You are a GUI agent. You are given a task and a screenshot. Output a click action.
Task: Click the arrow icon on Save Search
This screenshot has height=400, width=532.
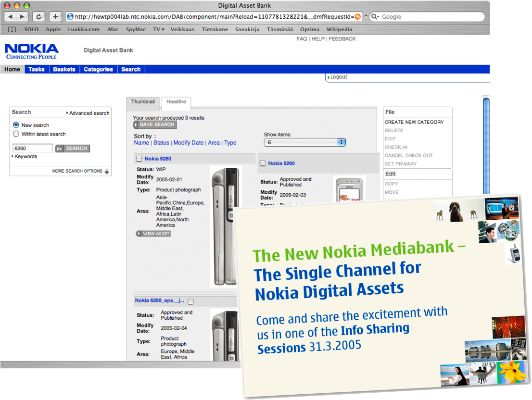(x=136, y=125)
